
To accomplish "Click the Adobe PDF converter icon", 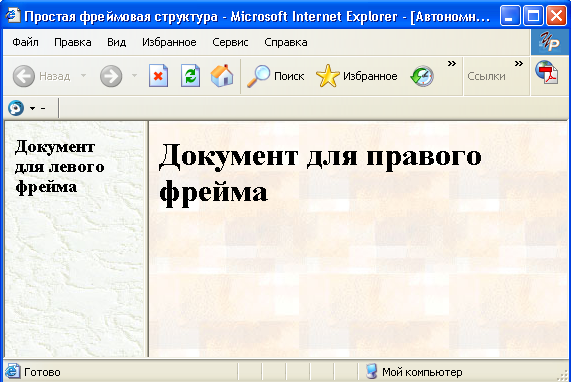I will (547, 72).
